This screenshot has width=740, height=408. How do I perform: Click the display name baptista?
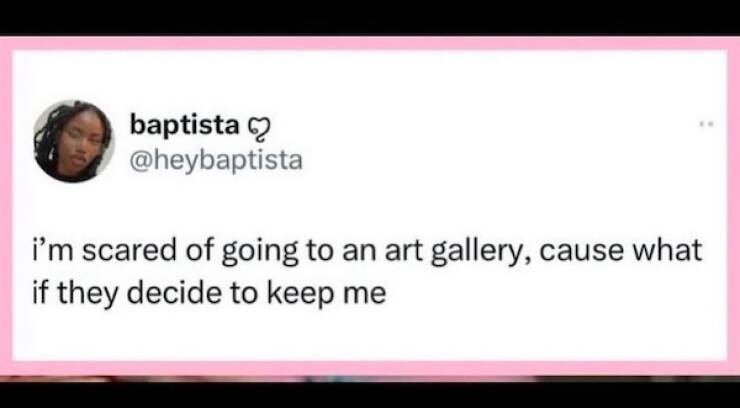185,126
